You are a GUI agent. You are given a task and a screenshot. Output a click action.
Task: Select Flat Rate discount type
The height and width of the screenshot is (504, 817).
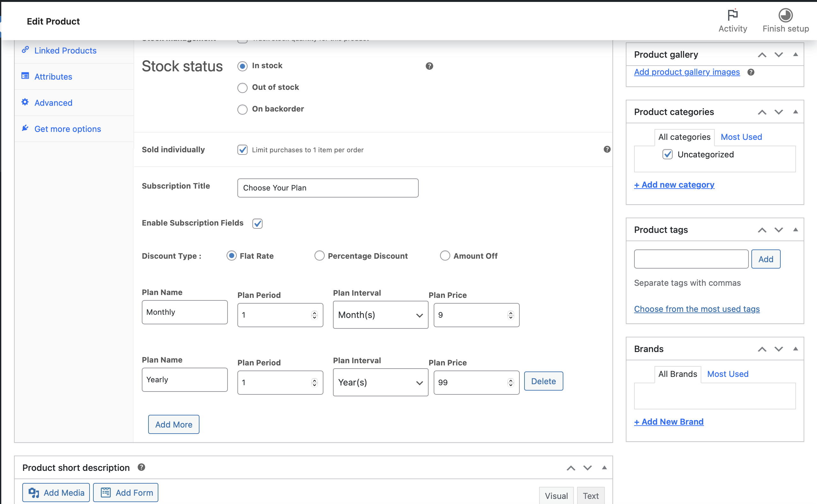231,256
